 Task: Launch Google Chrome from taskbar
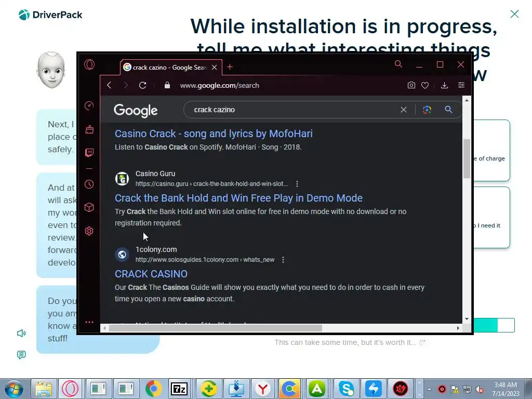[153, 389]
